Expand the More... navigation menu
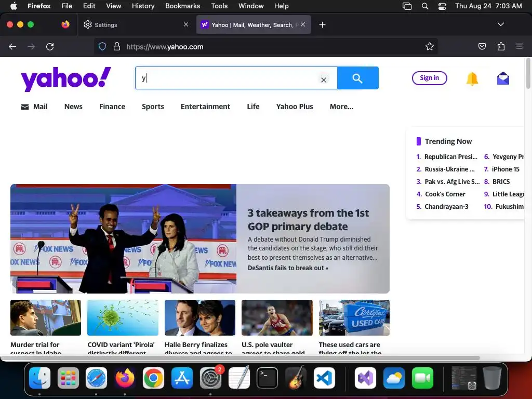The width and height of the screenshot is (532, 399). click(341, 107)
